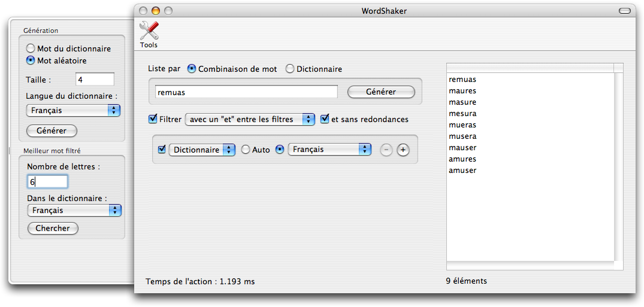Click Générer button next to remuas field
This screenshot has width=644, height=307.
[381, 92]
